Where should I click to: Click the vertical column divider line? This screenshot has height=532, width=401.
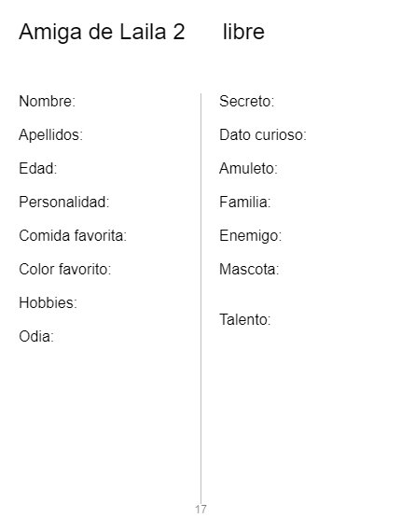tap(200, 299)
